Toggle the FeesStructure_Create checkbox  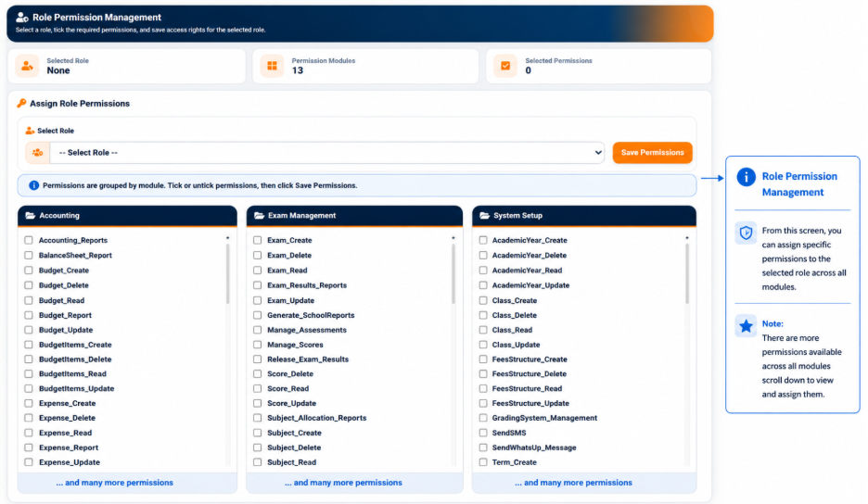[x=483, y=359]
